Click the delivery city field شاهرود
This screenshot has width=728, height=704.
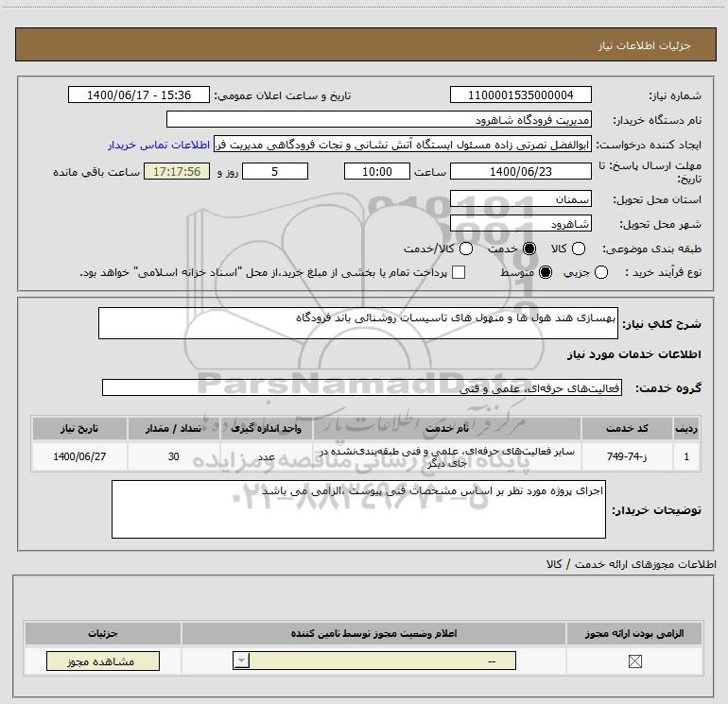tap(520, 224)
